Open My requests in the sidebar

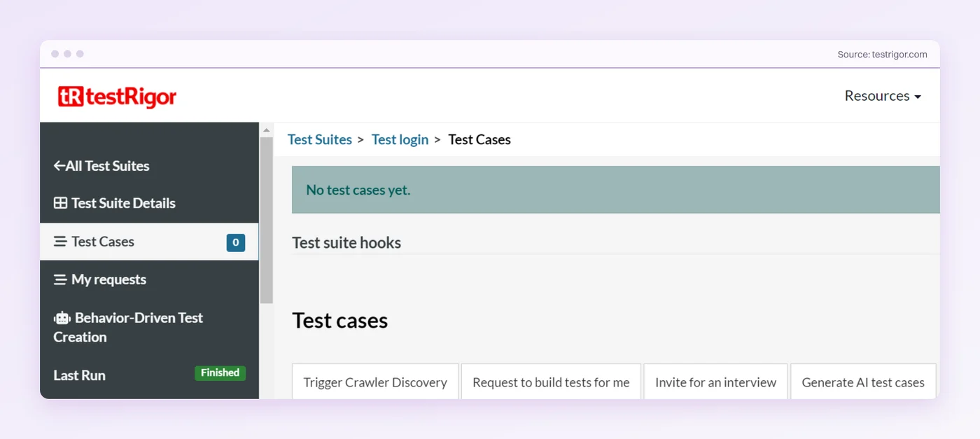coord(100,279)
